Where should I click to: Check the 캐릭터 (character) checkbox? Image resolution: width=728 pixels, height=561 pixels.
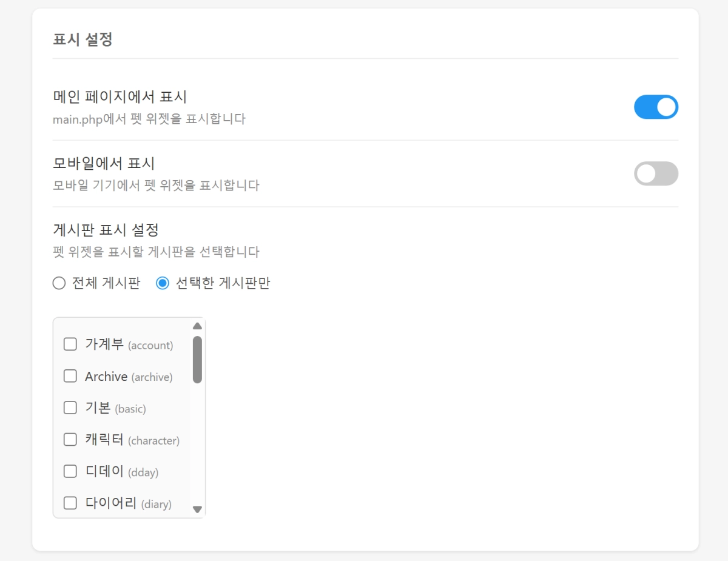(x=70, y=439)
